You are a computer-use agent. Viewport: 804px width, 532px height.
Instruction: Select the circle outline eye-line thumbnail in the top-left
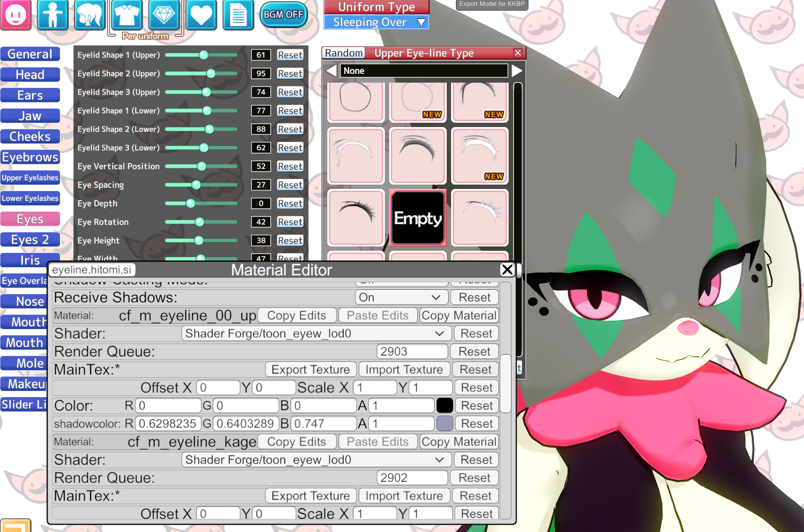point(356,101)
